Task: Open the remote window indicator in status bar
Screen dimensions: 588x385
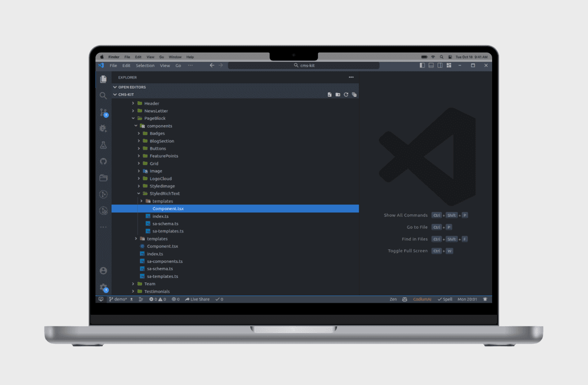Action: 101,299
